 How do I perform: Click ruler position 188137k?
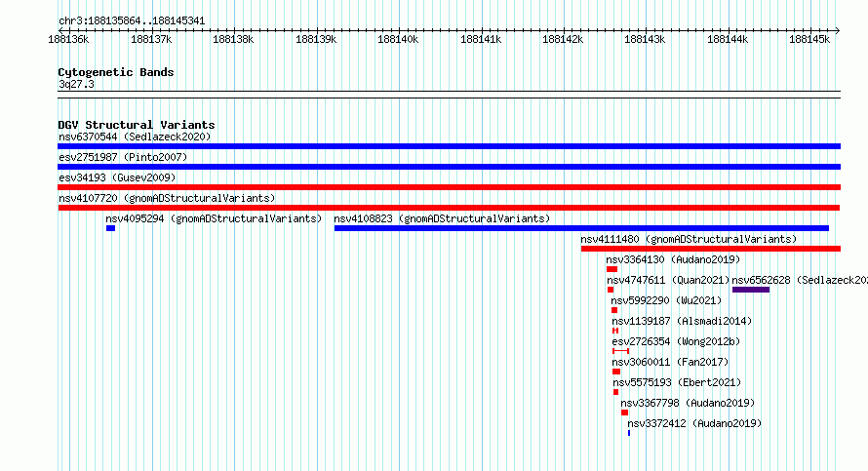click(151, 39)
